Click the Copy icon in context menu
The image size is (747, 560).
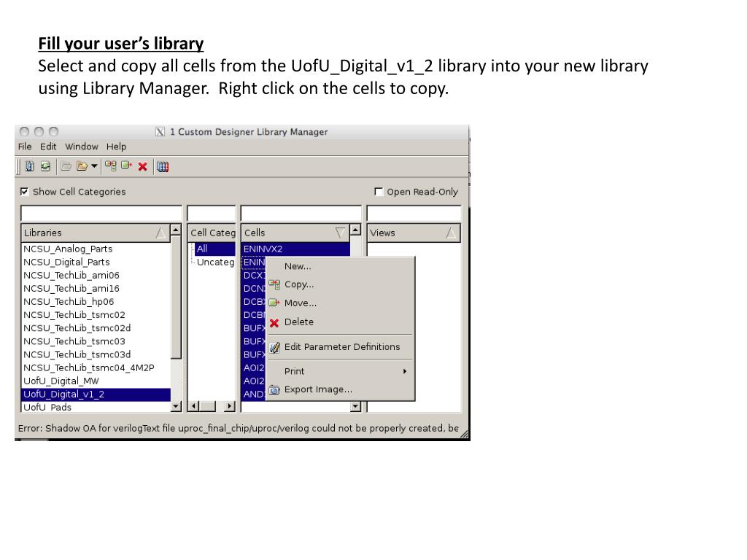(x=274, y=285)
